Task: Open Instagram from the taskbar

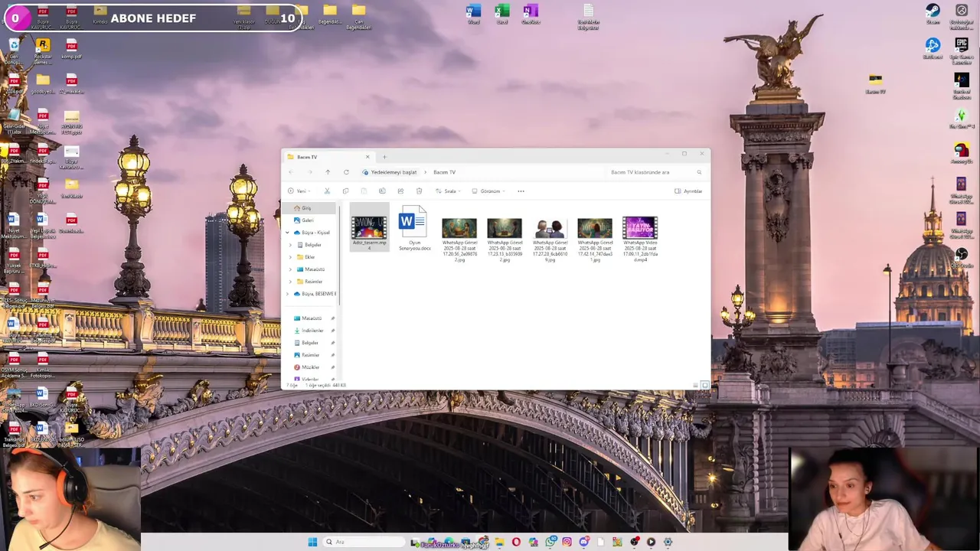Action: pyautogui.click(x=567, y=542)
